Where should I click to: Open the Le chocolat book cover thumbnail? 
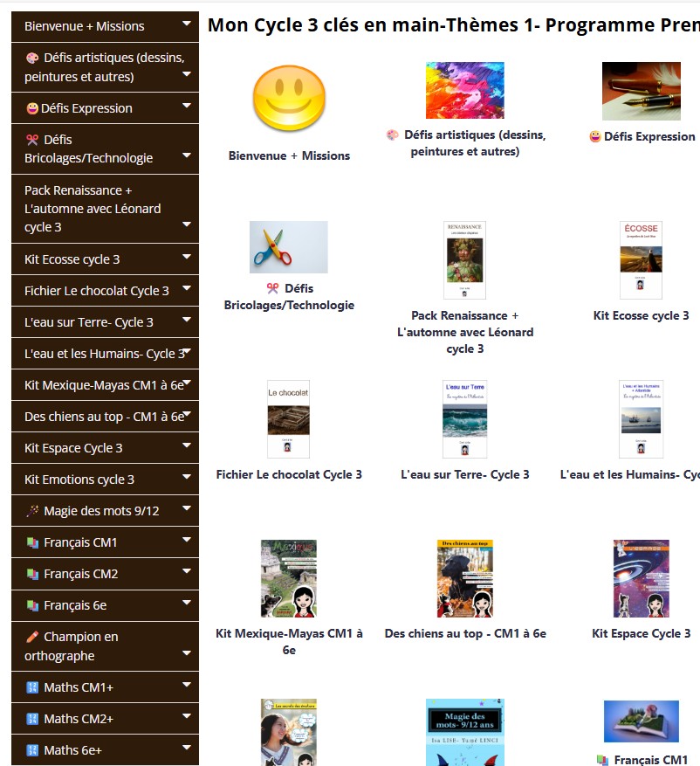pos(289,419)
